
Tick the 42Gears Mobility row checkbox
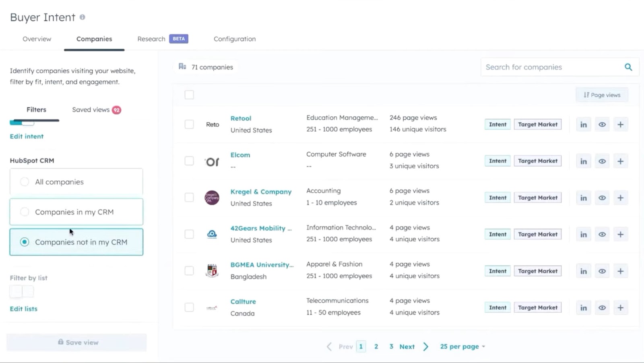(189, 234)
